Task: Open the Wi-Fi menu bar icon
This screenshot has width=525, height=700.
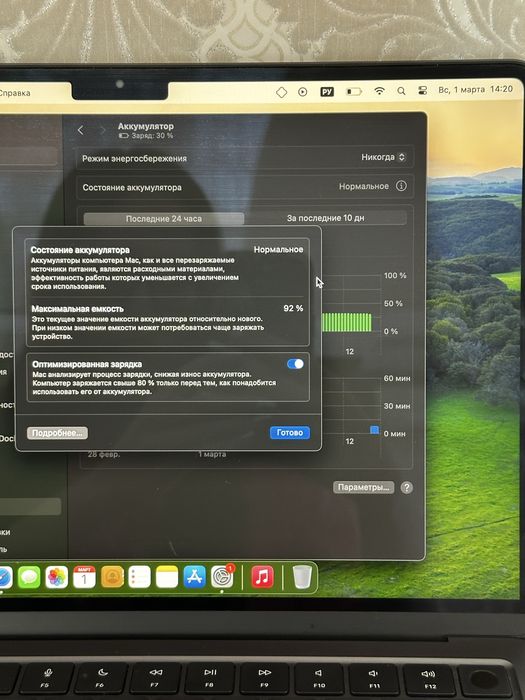Action: coord(379,91)
